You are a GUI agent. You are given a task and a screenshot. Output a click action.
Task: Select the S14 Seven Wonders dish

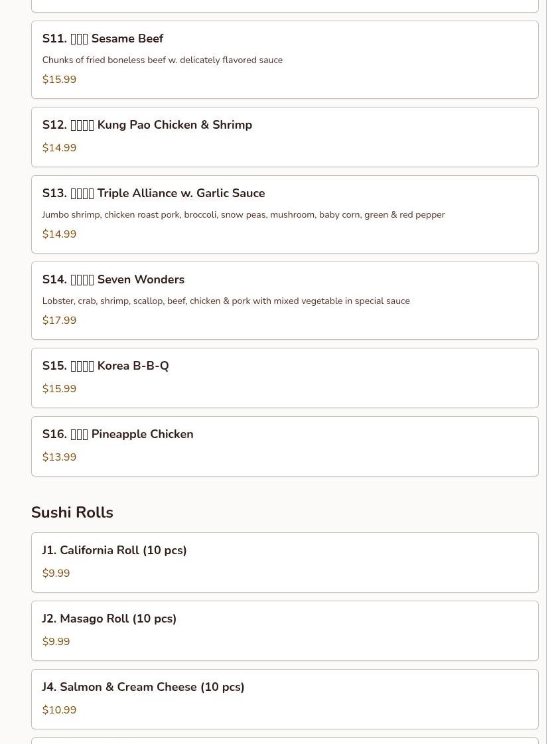(x=285, y=301)
